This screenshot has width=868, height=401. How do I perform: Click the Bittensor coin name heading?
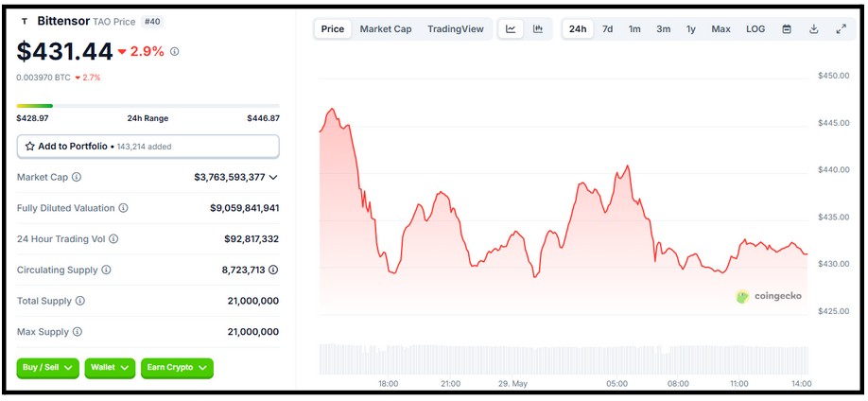[x=63, y=21]
